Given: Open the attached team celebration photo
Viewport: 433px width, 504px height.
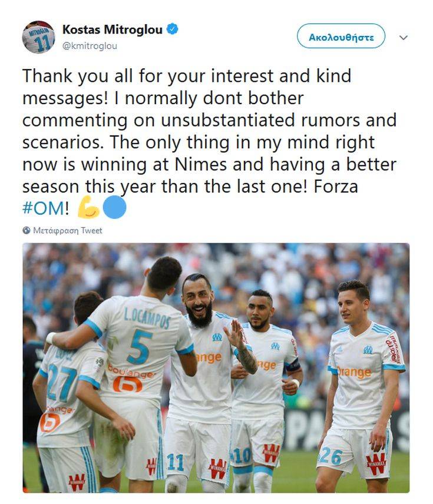Looking at the screenshot, I should [216, 368].
